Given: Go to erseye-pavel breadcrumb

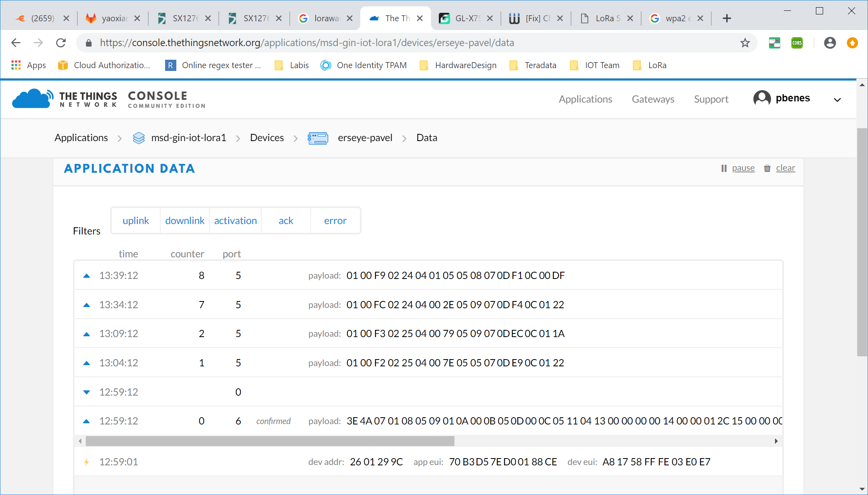Looking at the screenshot, I should coord(365,138).
